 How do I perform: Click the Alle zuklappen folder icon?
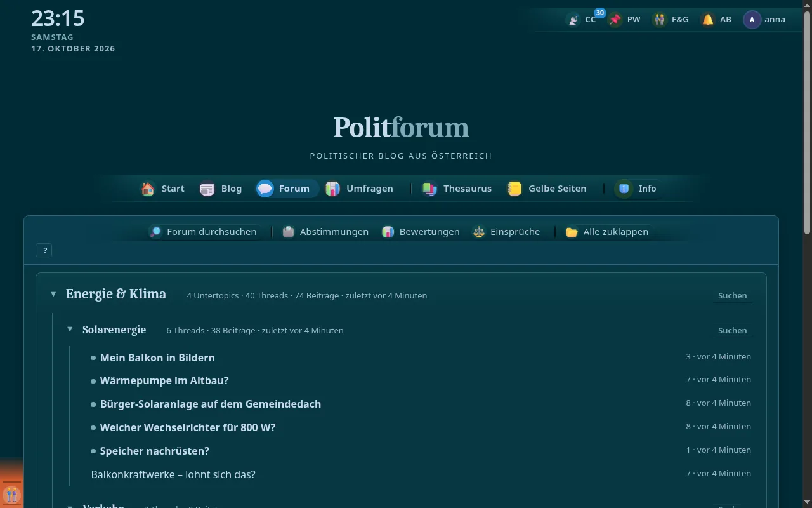tap(572, 232)
